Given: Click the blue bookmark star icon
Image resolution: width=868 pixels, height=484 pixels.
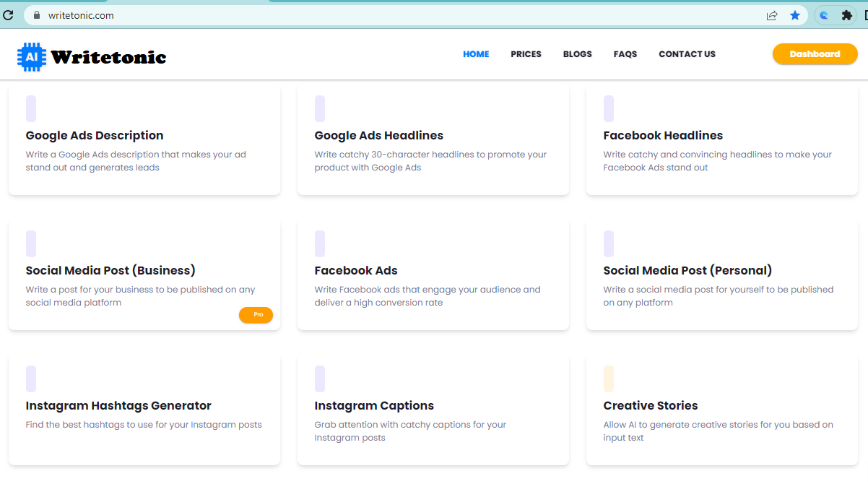Looking at the screenshot, I should (795, 15).
